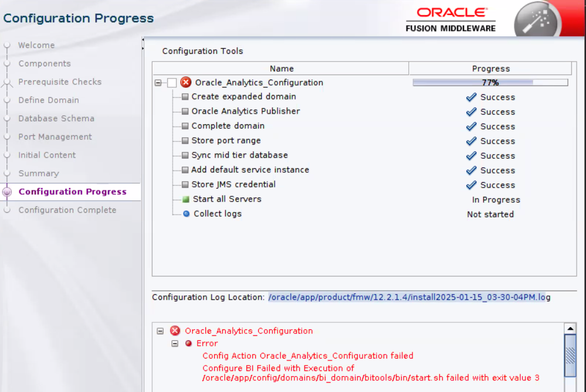Click the red error icon beside Oracle_Analytics_Configuration in table

tap(186, 82)
